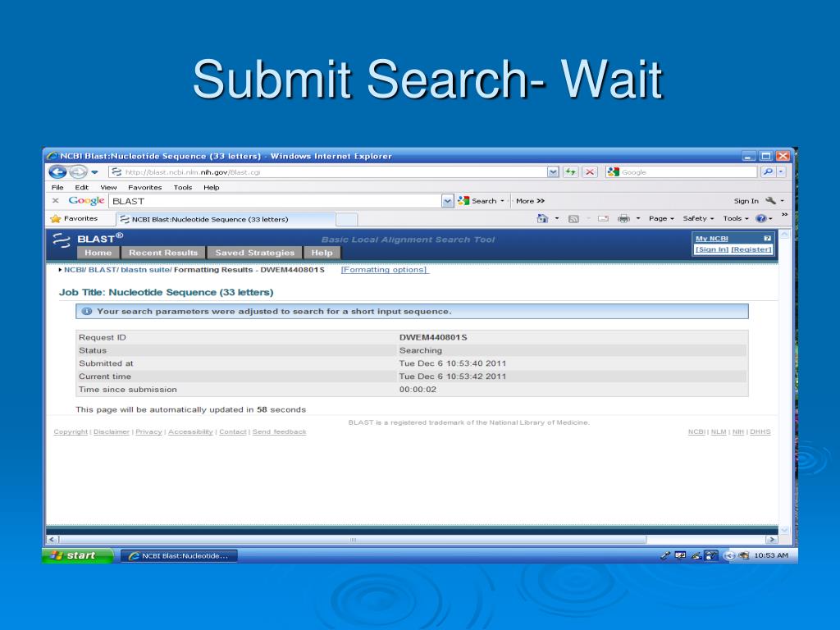Open the BLAST Home tab

coord(98,253)
